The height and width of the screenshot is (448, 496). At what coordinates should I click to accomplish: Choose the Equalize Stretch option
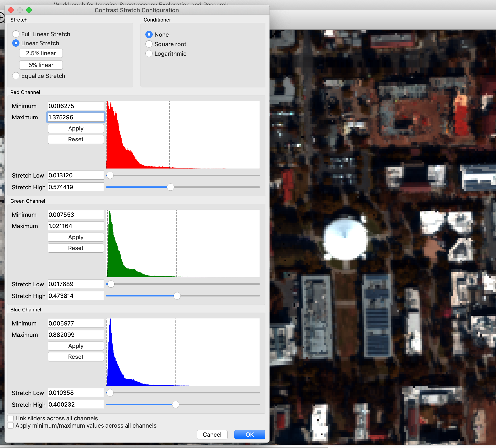16,76
